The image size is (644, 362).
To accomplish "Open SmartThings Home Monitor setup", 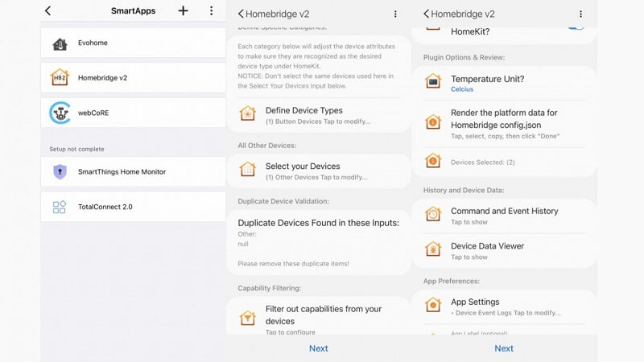I will [133, 172].
